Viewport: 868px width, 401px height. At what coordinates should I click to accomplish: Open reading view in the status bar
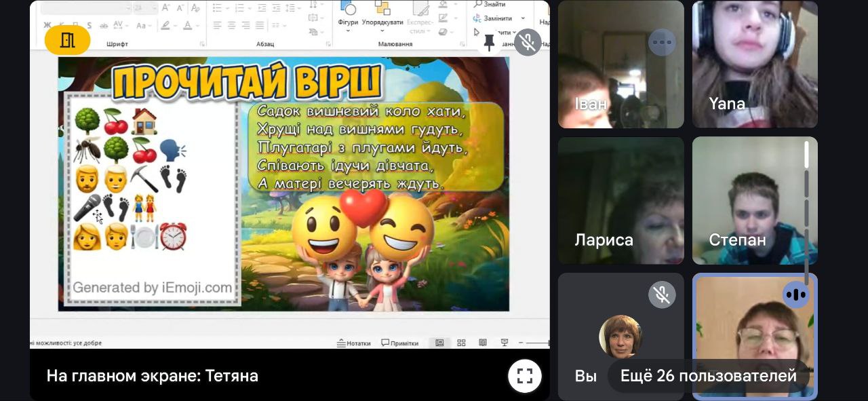483,343
